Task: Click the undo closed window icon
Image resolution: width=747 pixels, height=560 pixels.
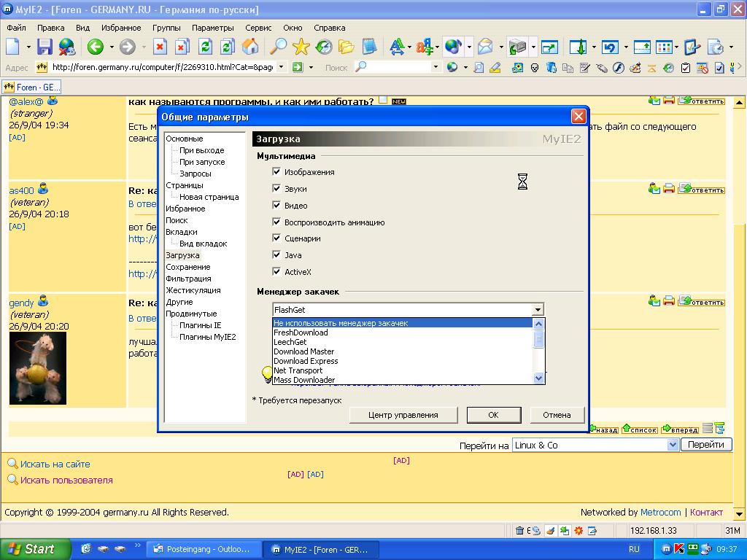Action: [x=610, y=47]
